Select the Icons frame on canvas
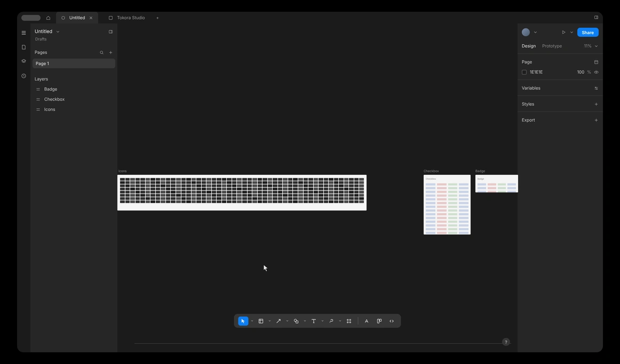 click(242, 193)
